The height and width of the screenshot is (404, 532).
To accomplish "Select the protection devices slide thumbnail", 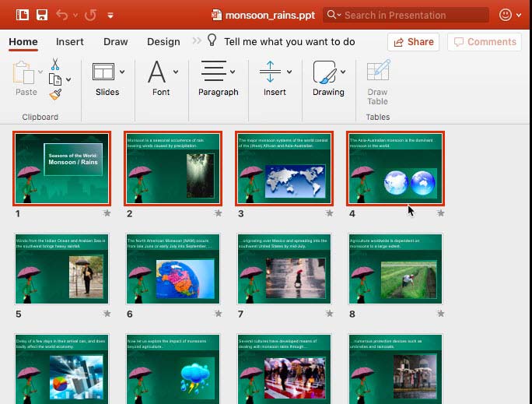I will point(396,369).
